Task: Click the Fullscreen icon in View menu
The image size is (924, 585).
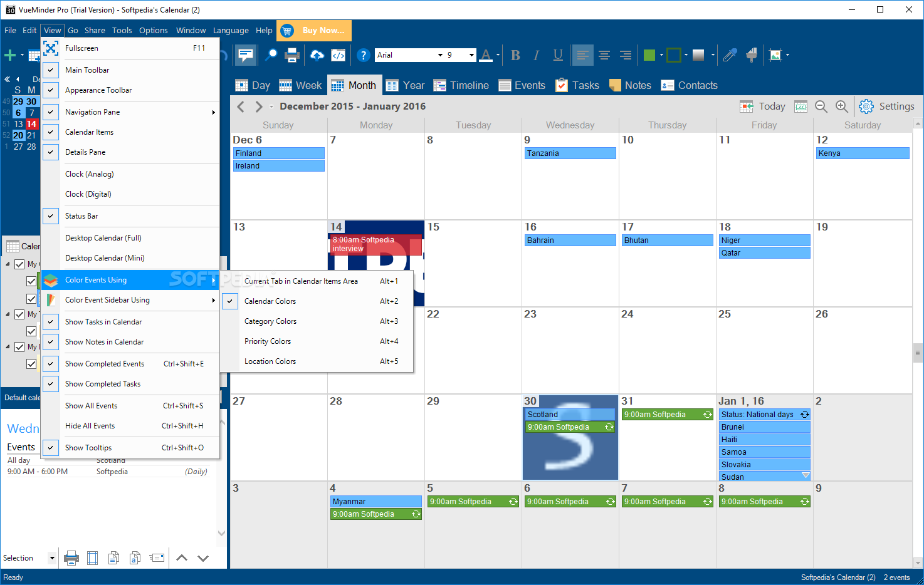Action: click(51, 48)
